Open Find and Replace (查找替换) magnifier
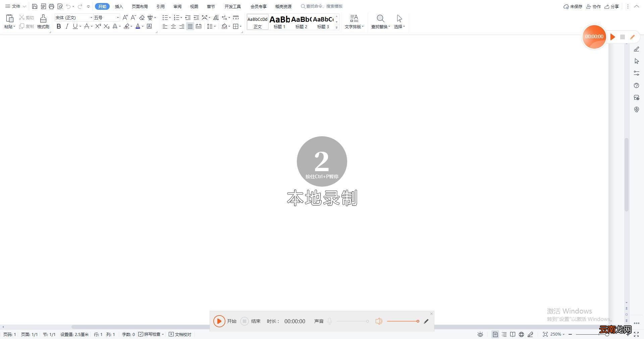 tap(380, 21)
